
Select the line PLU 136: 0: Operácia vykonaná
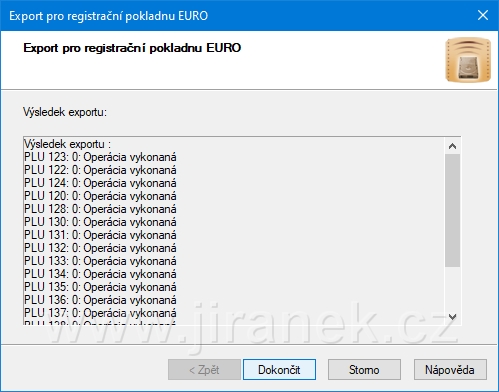click(100, 300)
